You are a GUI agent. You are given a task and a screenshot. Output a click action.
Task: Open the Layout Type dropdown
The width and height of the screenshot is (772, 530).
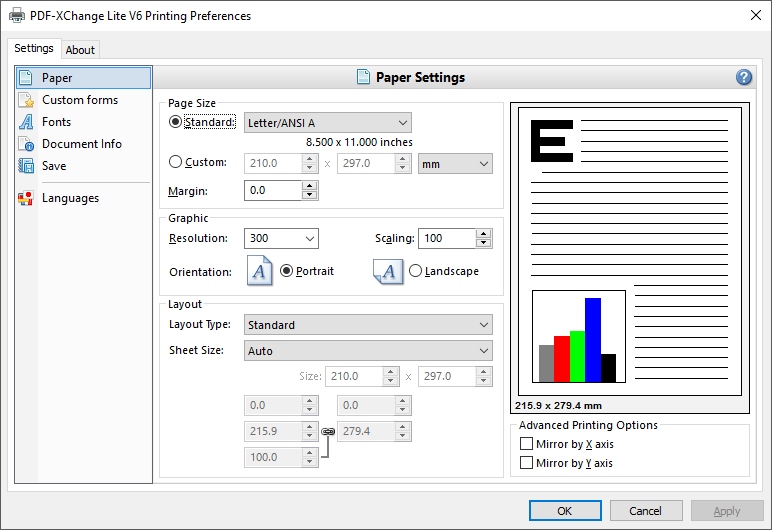(368, 325)
